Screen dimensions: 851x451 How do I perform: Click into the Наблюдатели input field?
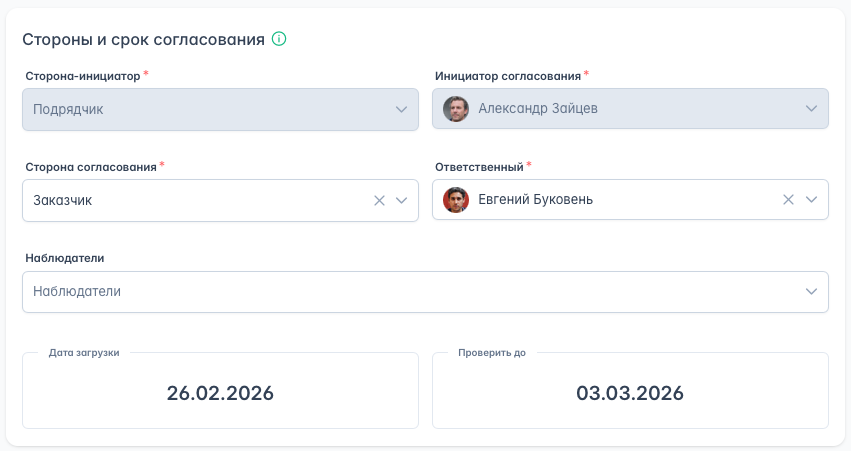click(x=400, y=292)
